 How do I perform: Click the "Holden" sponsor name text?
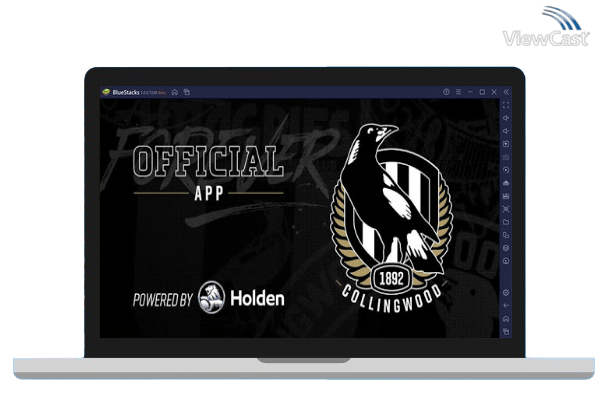[257, 298]
